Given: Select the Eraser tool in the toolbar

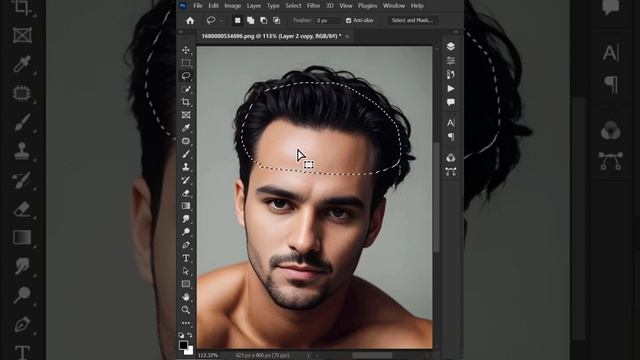Looking at the screenshot, I should [x=186, y=193].
